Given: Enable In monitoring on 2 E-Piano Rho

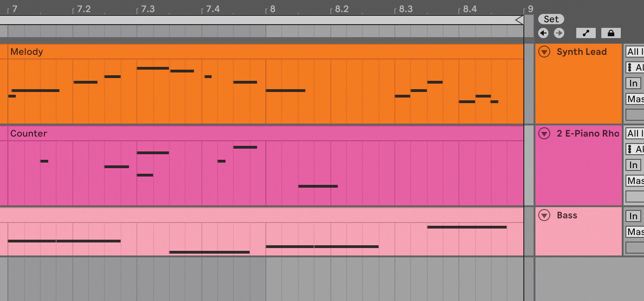Looking at the screenshot, I should (x=632, y=164).
